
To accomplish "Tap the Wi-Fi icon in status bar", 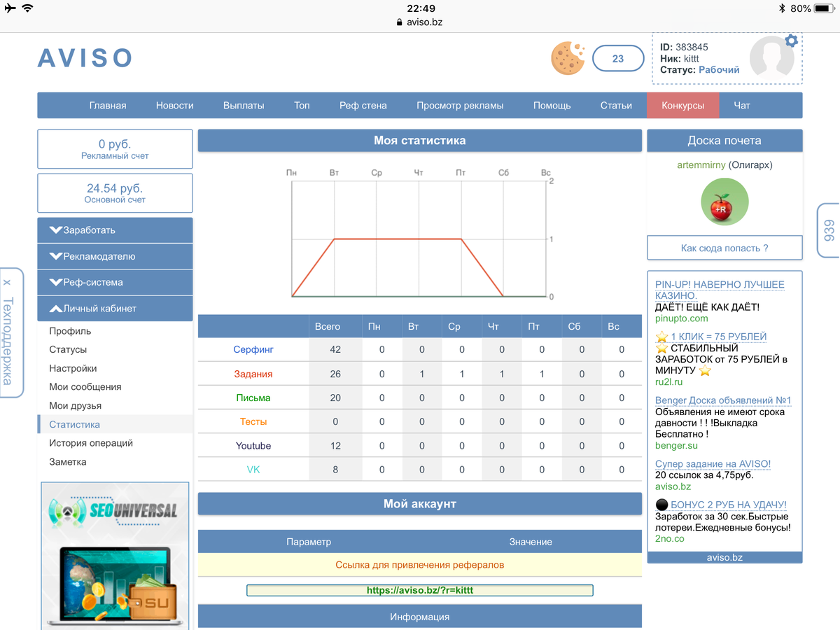I will (x=27, y=8).
